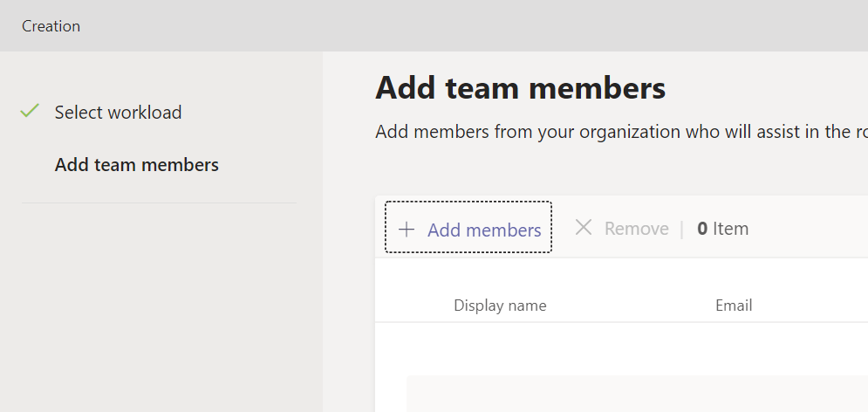868x412 pixels.
Task: Go back to the Select workload step
Action: (118, 113)
